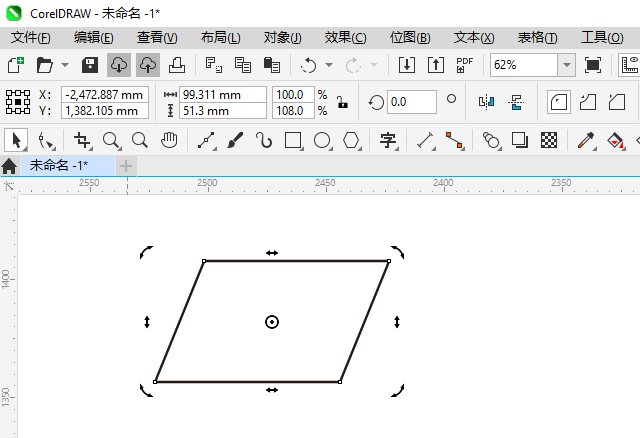Select the Artistic media brush tool
This screenshot has width=640, height=438.
tap(235, 140)
